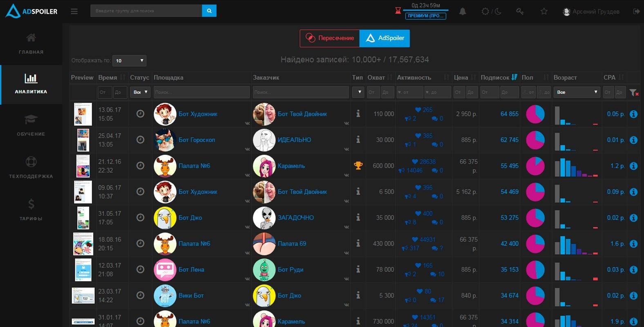The height and width of the screenshot is (327, 644).
Task: Open the notifications bell
Action: point(463,11)
